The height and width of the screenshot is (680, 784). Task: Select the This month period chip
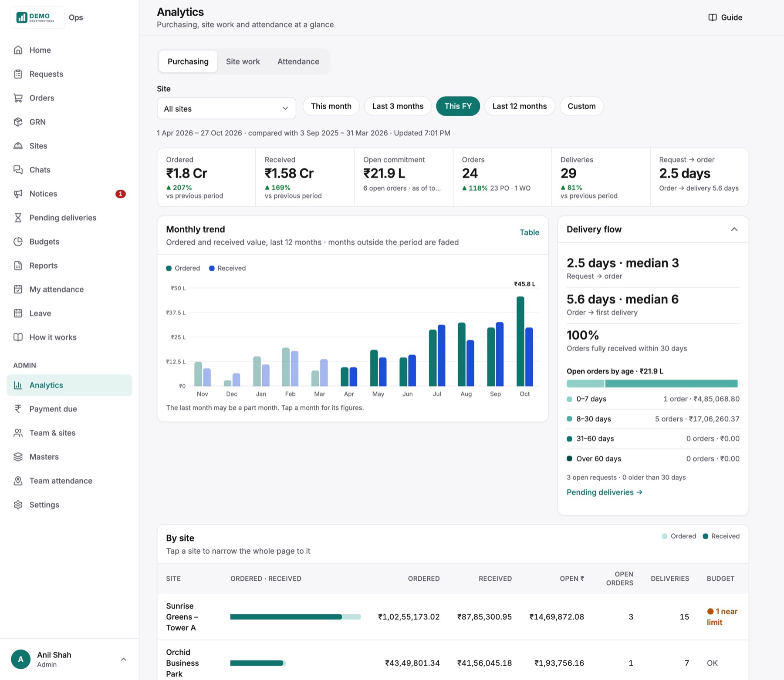(x=331, y=106)
